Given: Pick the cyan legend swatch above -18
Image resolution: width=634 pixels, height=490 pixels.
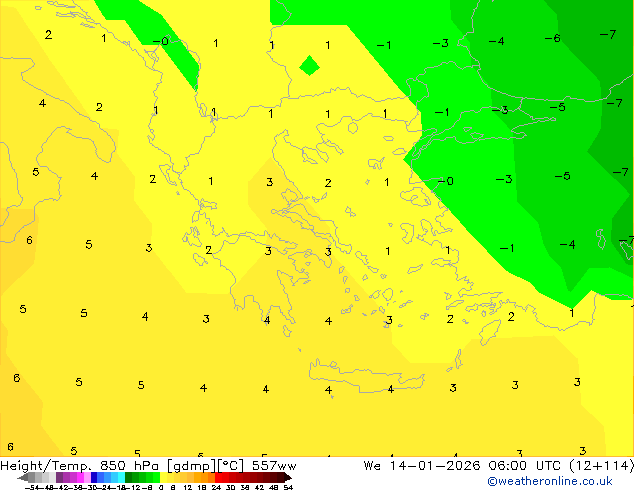Looking at the screenshot, I should [121, 478].
